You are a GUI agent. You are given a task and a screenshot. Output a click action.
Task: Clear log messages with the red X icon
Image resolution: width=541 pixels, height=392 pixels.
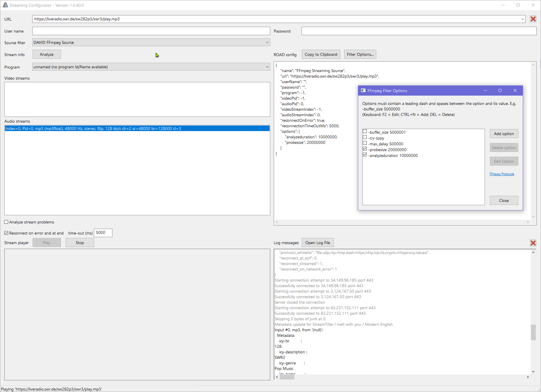pyautogui.click(x=533, y=243)
